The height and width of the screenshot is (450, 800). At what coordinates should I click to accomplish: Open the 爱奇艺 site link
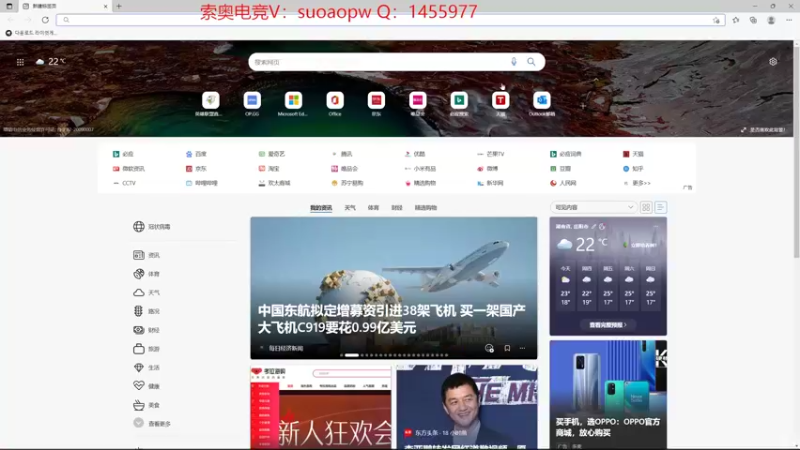[x=272, y=154]
